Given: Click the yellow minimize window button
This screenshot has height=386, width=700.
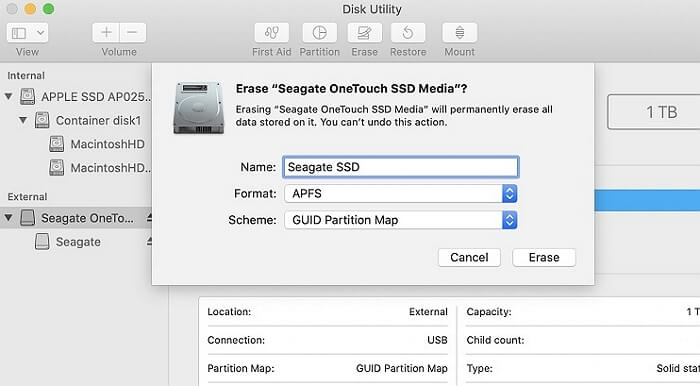Looking at the screenshot, I should 30,8.
